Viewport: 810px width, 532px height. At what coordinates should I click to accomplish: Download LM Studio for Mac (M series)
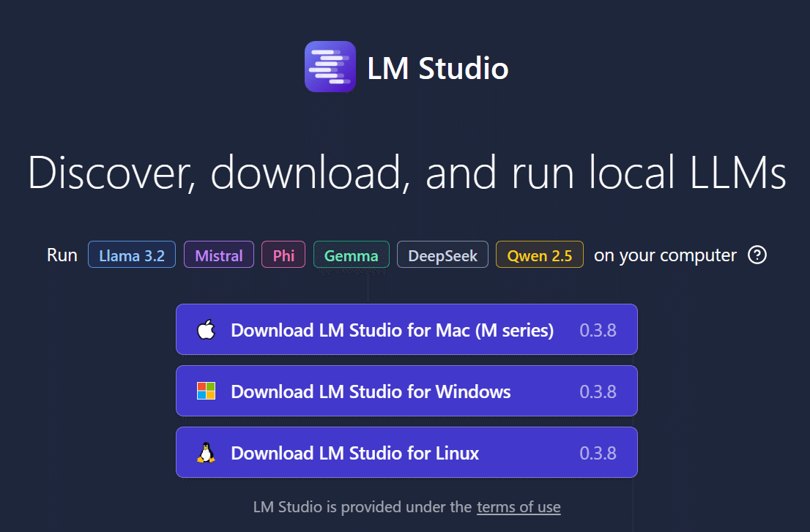[x=406, y=329]
